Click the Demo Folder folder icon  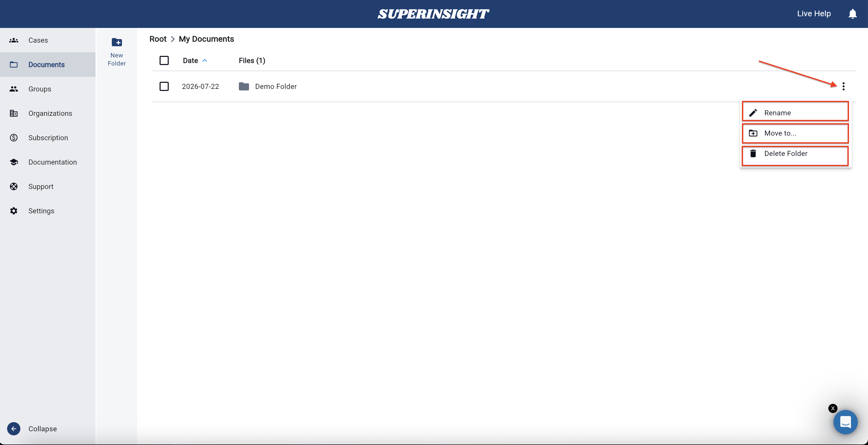coord(244,87)
